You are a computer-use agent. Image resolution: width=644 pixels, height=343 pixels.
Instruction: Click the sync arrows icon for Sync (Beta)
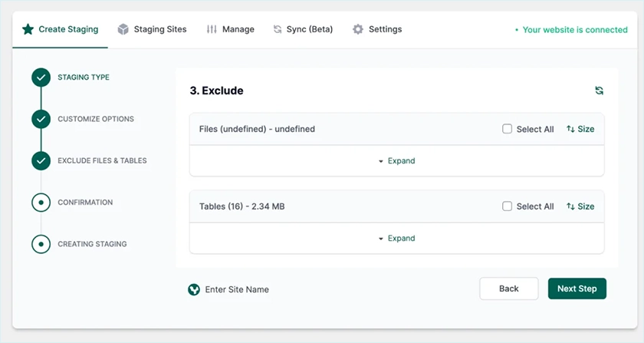pos(278,29)
